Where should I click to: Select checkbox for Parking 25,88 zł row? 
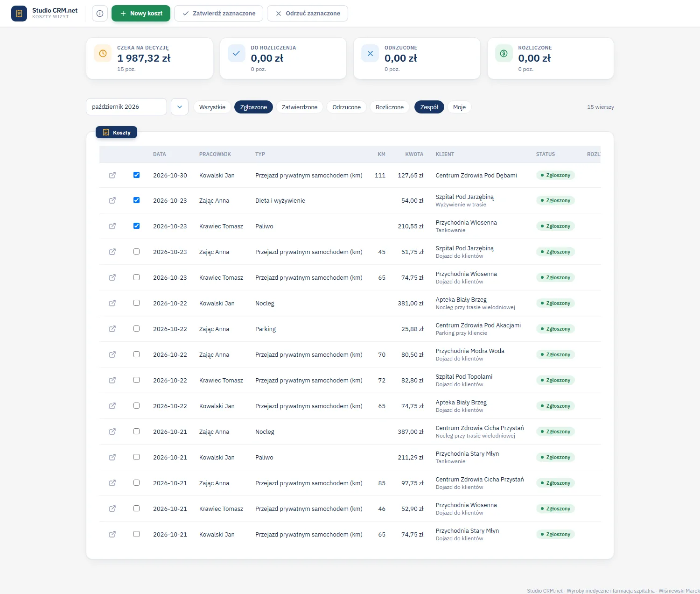coord(136,329)
